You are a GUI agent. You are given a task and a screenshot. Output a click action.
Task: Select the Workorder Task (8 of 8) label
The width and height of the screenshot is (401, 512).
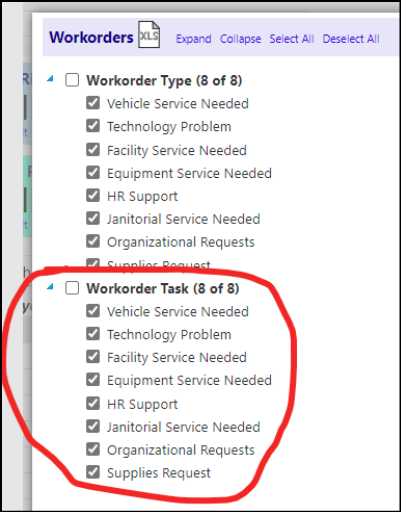[163, 289]
